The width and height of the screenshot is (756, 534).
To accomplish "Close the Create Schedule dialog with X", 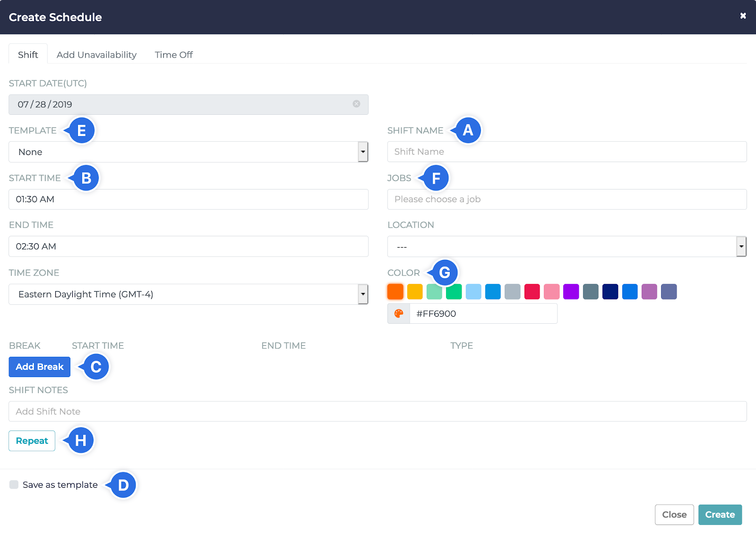I will [743, 16].
